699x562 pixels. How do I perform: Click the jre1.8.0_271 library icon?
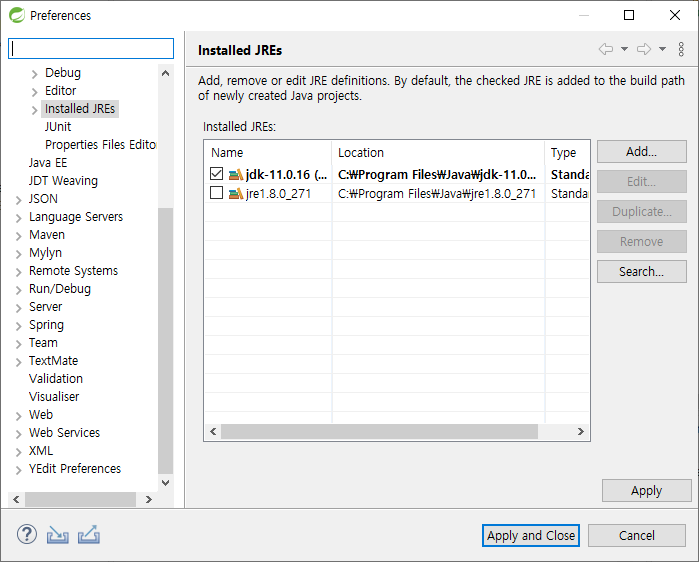pyautogui.click(x=236, y=194)
